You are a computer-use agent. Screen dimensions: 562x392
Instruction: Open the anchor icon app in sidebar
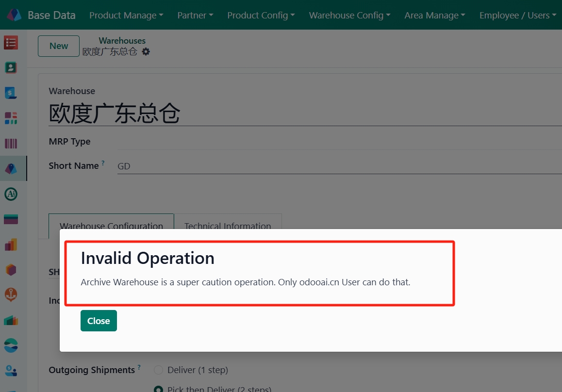pyautogui.click(x=11, y=294)
